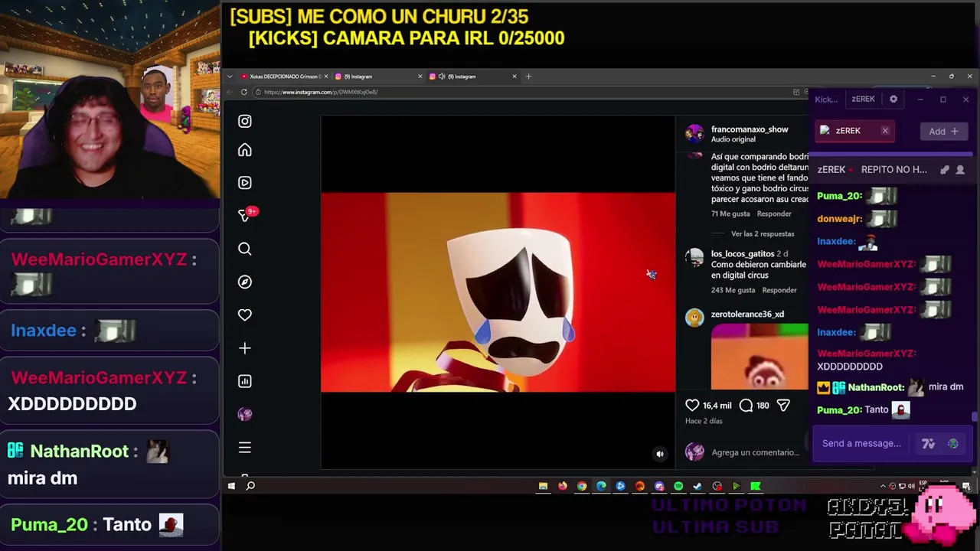Expand Ver las 2 respuestas replies
The height and width of the screenshot is (551, 980).
(763, 234)
